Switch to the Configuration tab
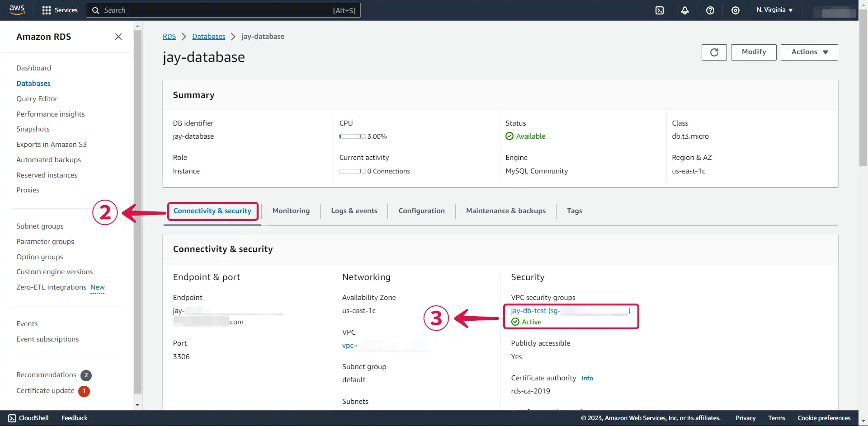The height and width of the screenshot is (426, 868). click(421, 211)
